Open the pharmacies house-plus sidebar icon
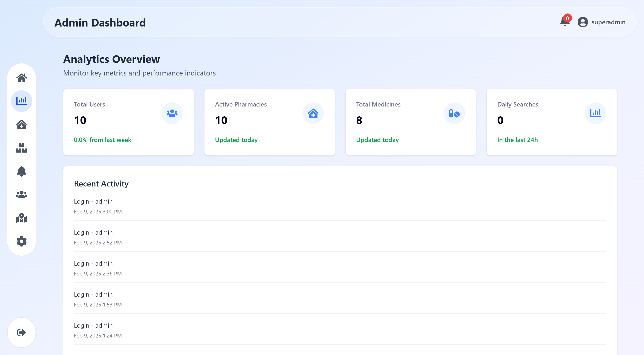The image size is (644, 355). [22, 124]
